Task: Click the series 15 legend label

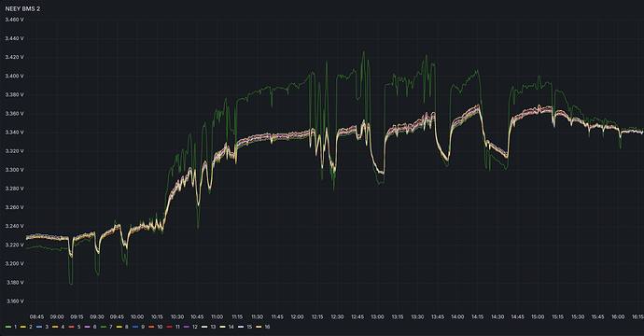Action: click(249, 327)
